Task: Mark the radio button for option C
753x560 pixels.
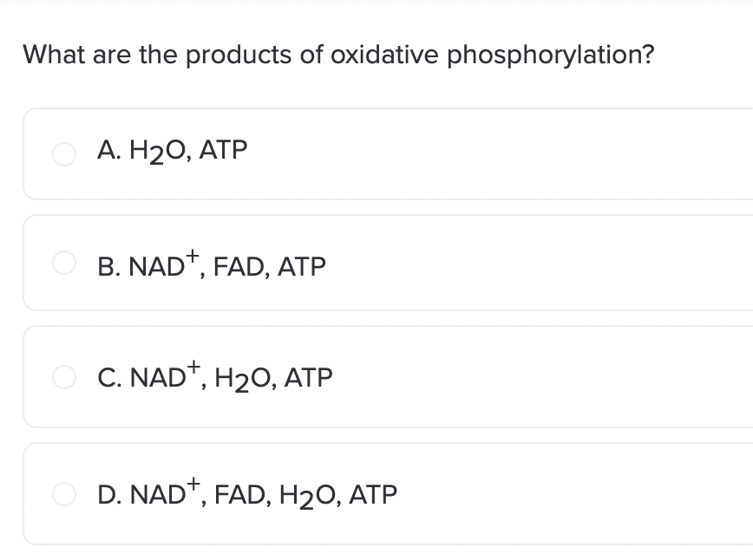Action: click(64, 377)
